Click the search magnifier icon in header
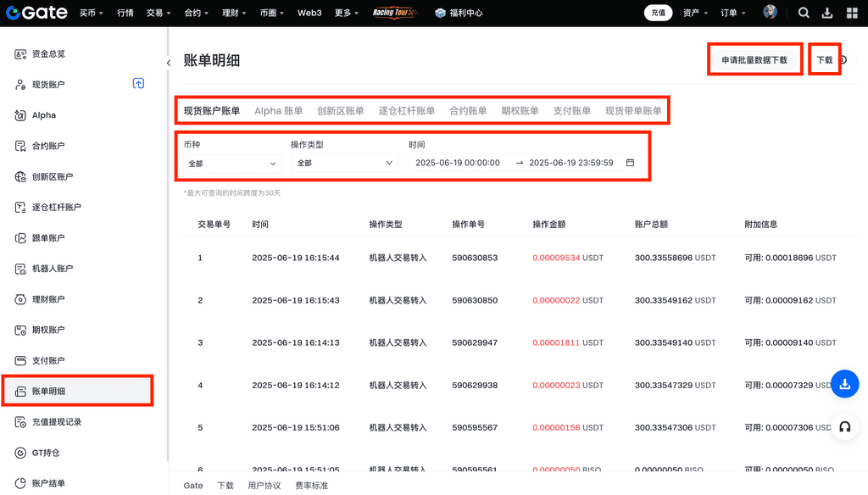This screenshot has height=495, width=868. (804, 13)
